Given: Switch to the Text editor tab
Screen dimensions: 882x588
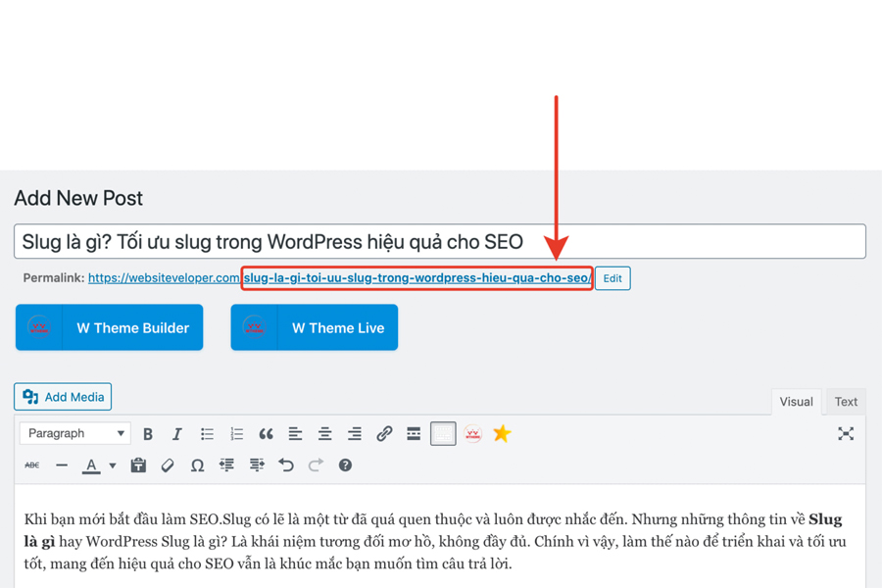Looking at the screenshot, I should click(846, 402).
